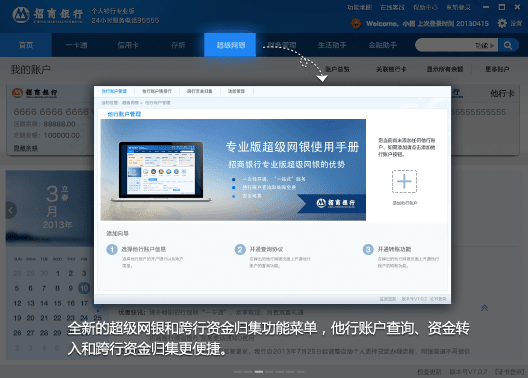
Task: Click the double chevron up icon
Action: pyautogui.click(x=484, y=308)
